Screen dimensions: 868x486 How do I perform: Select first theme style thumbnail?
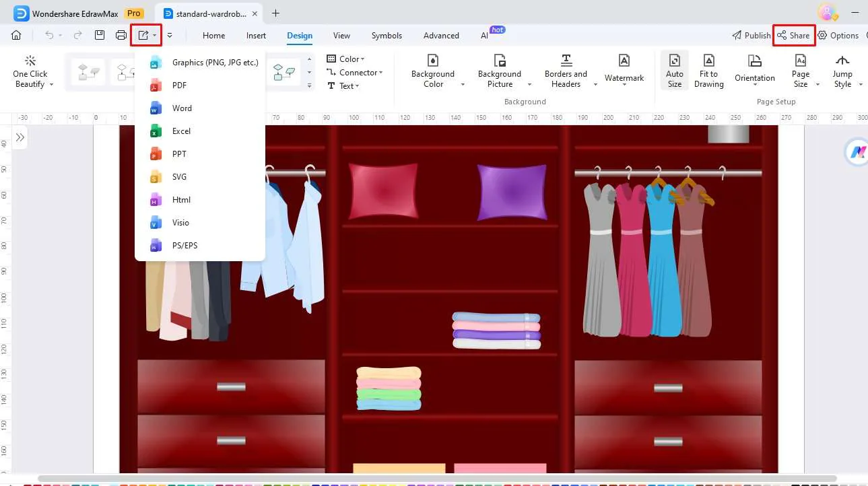tap(88, 72)
